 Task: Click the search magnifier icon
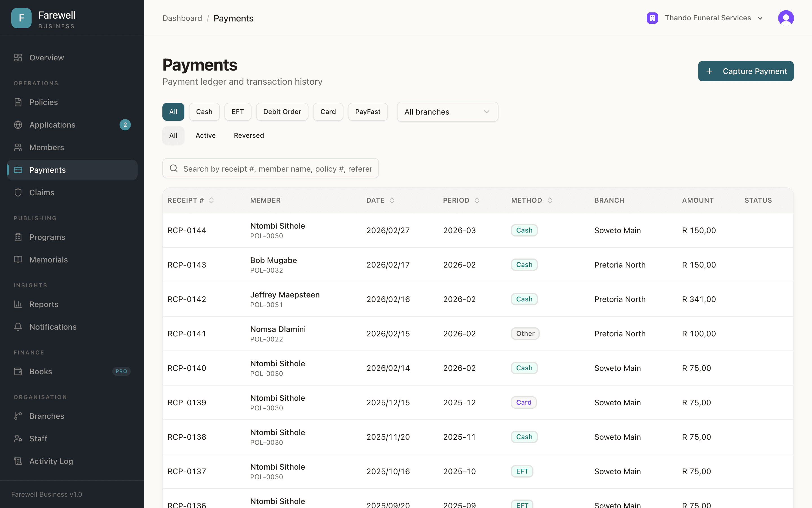(173, 168)
